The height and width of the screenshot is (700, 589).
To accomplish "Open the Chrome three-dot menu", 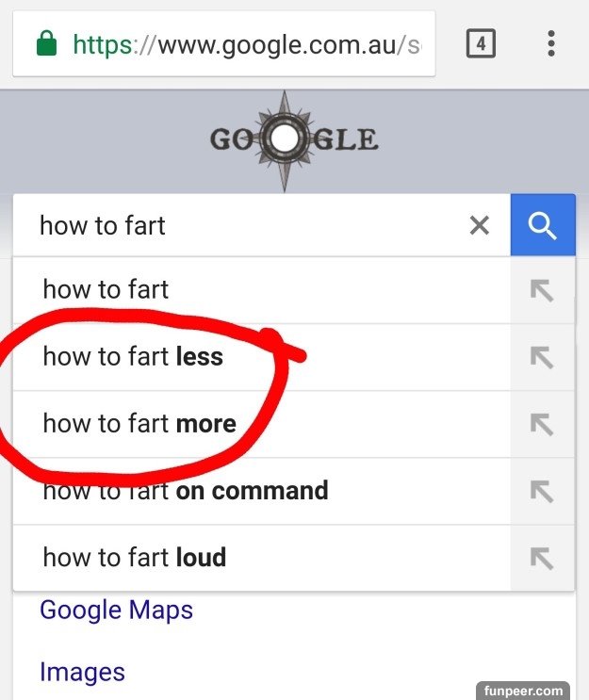I will (550, 43).
